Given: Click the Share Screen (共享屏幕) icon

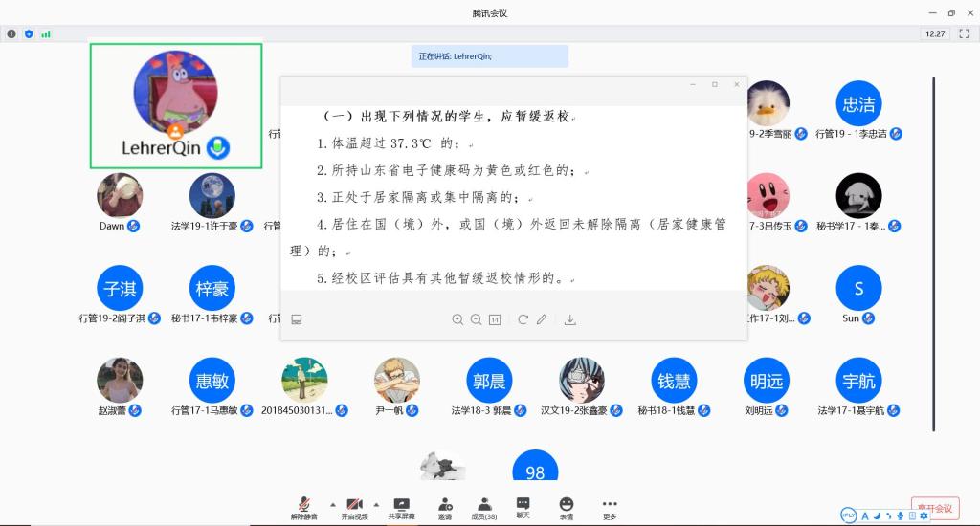Looking at the screenshot, I should click(x=402, y=507).
